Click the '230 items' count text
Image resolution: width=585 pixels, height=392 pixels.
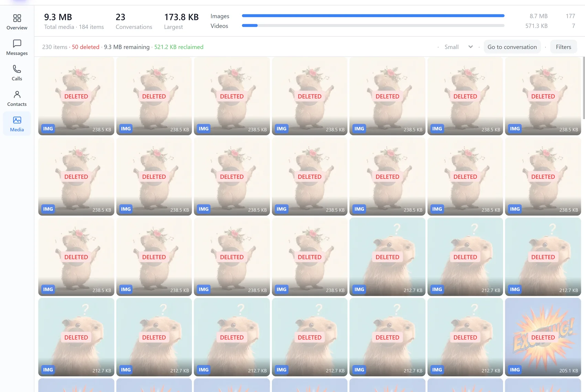click(55, 47)
